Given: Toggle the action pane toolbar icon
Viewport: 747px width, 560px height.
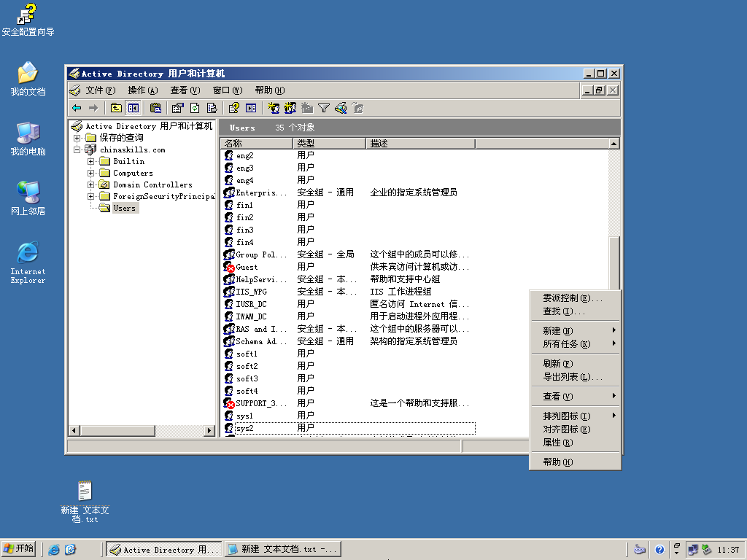Looking at the screenshot, I should pyautogui.click(x=251, y=108).
